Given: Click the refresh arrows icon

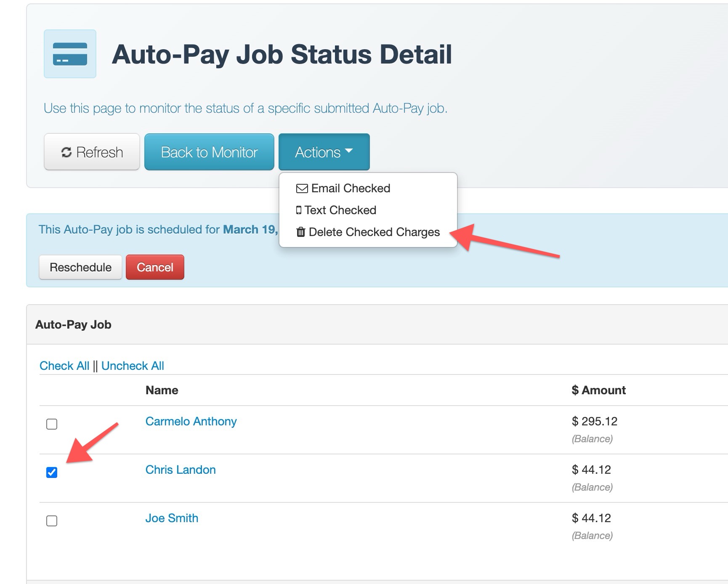Looking at the screenshot, I should [x=66, y=152].
